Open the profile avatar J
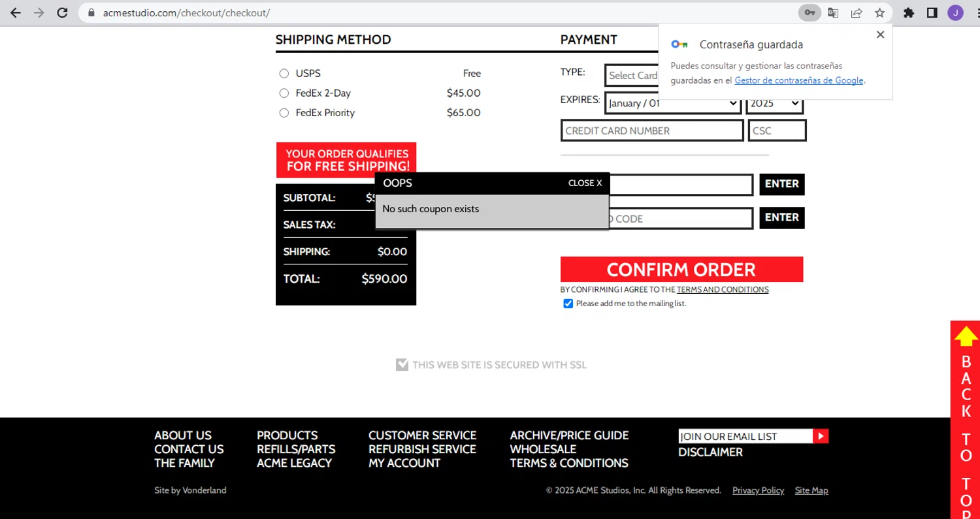 coord(955,12)
